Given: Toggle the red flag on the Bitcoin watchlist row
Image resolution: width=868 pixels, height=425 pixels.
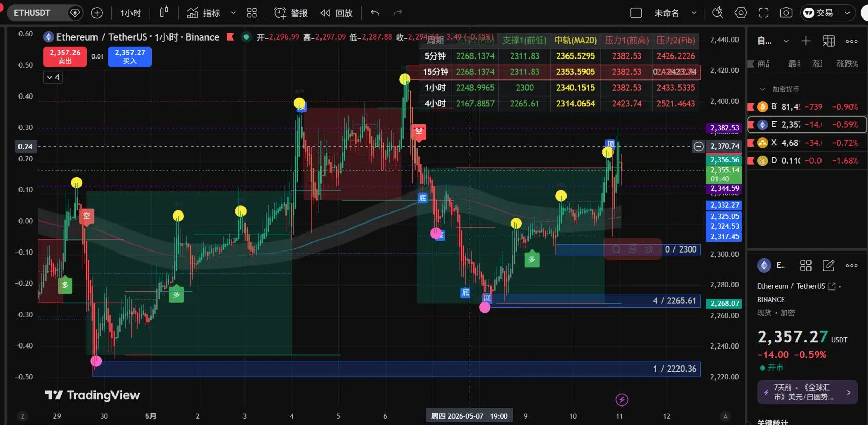Looking at the screenshot, I should pos(751,107).
